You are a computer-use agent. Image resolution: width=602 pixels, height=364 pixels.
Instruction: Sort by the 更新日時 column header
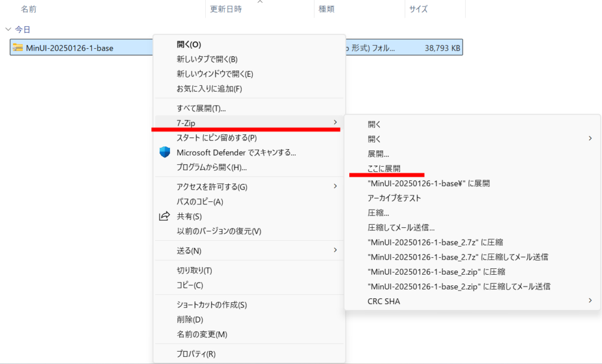pos(226,9)
